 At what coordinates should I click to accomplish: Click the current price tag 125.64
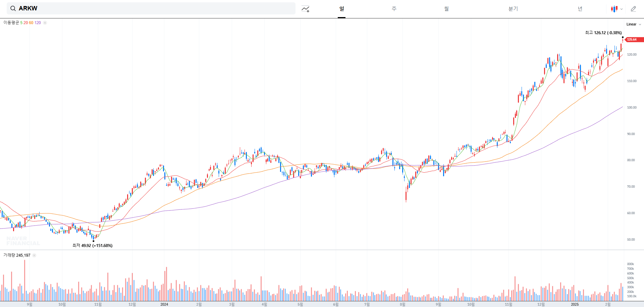pos(634,40)
